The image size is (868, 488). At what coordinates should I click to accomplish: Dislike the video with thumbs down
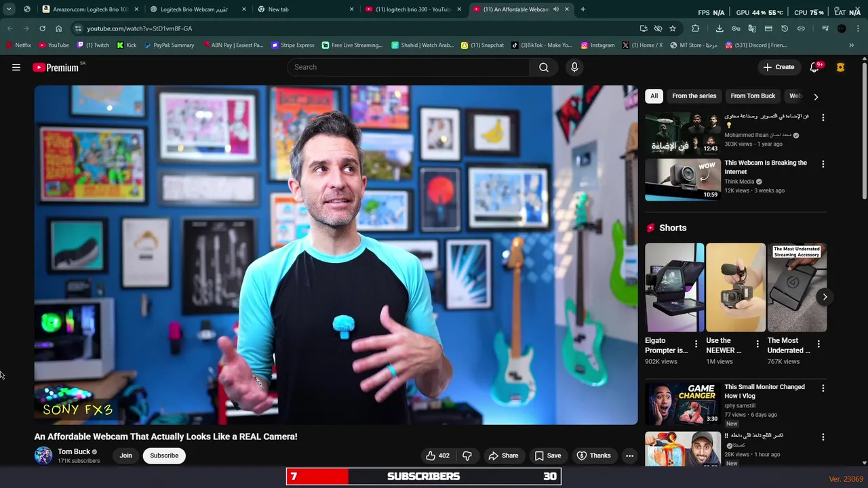coord(467,455)
